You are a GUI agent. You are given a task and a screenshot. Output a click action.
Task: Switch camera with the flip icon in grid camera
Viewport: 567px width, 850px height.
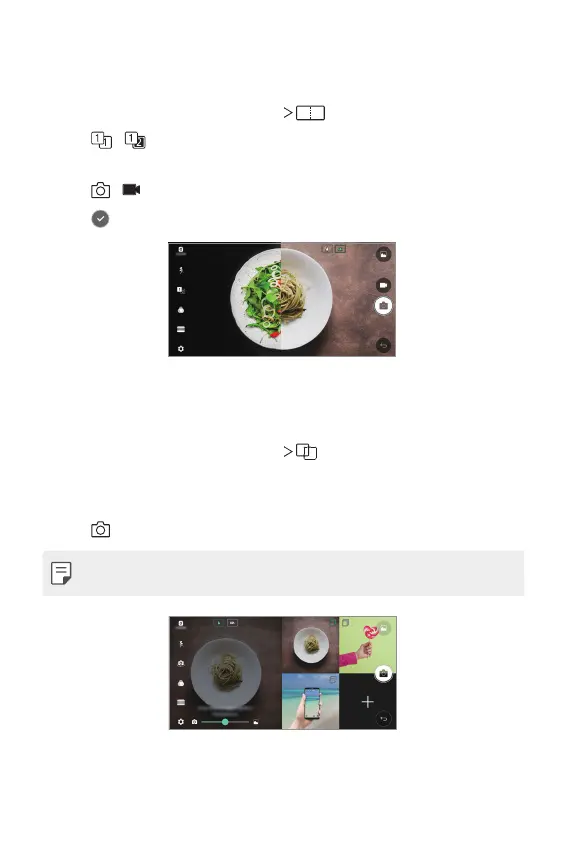[181, 663]
